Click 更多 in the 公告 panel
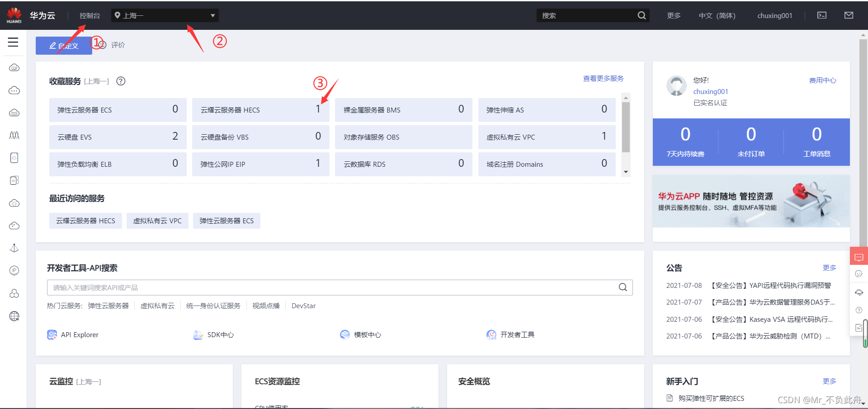The image size is (868, 409). (830, 268)
